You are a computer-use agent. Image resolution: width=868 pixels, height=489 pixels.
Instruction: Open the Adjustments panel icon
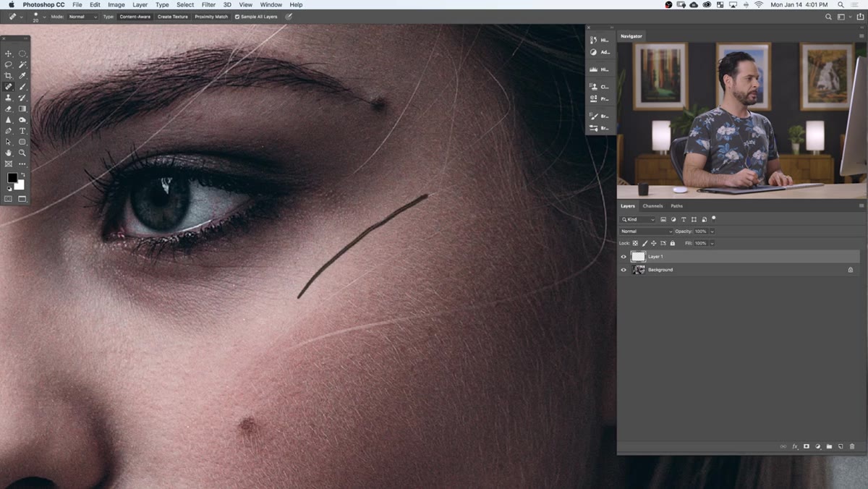click(x=593, y=52)
